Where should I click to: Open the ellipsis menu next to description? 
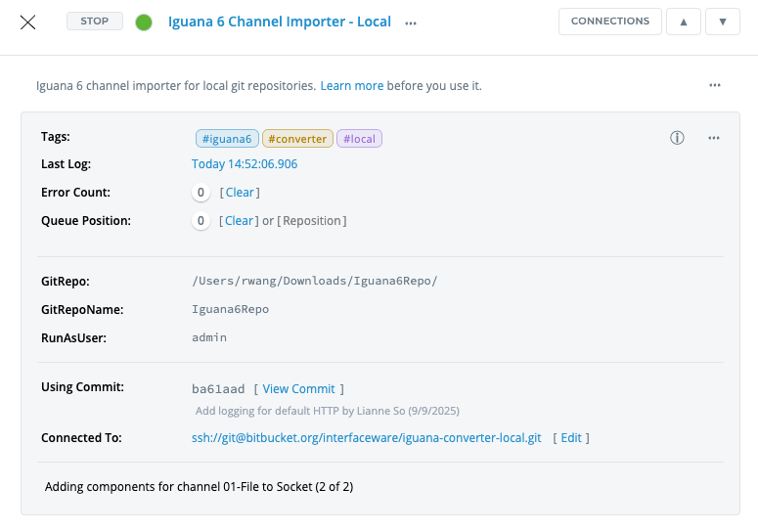[715, 86]
